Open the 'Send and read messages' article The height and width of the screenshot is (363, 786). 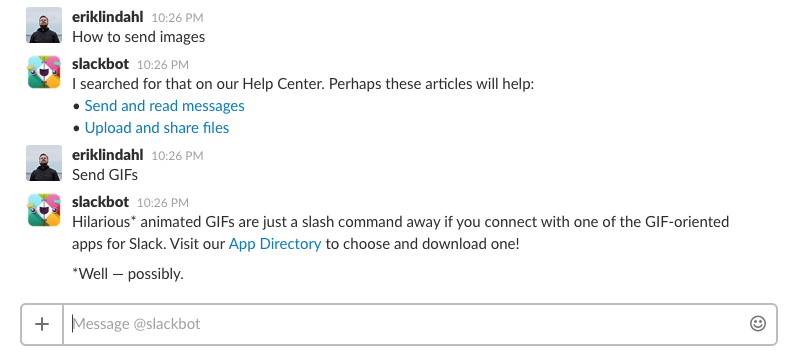164,106
